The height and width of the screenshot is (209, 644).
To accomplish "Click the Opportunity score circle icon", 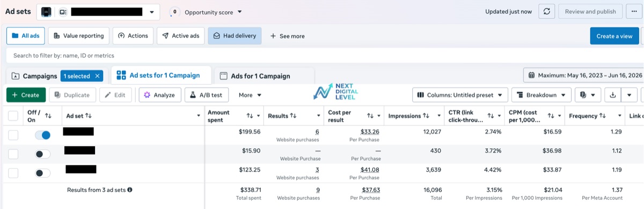I will pos(174,12).
